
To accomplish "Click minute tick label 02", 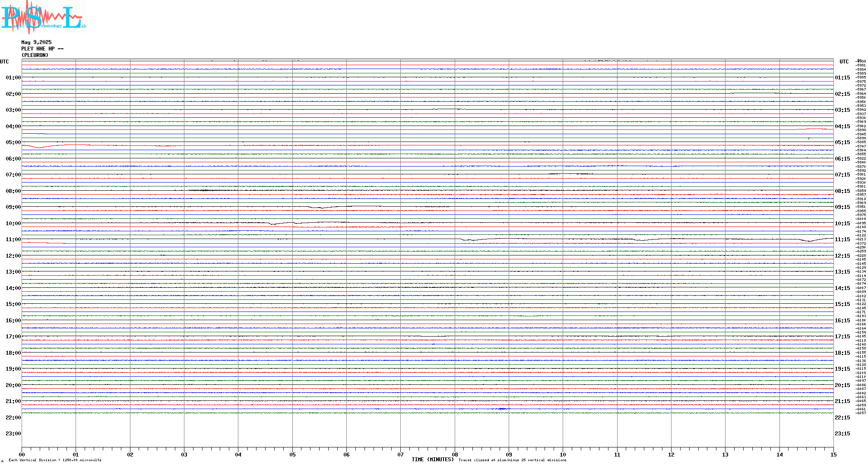I will coord(130,454).
